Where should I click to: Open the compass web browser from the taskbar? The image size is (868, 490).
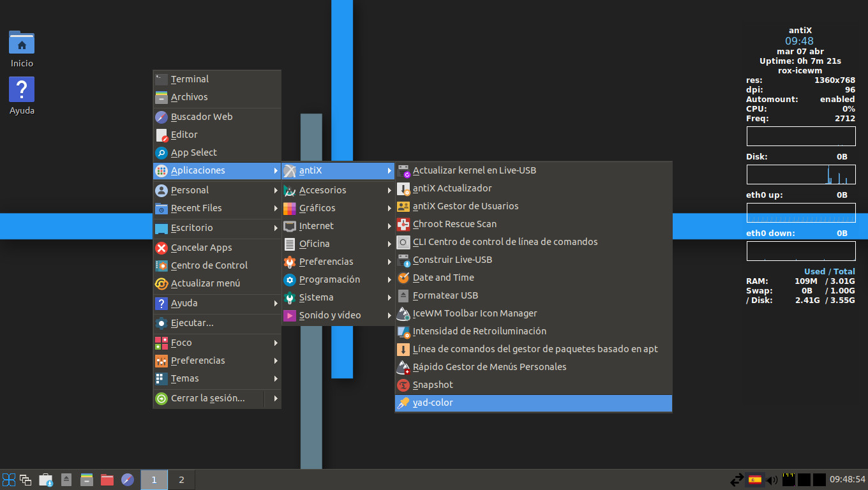click(x=127, y=479)
